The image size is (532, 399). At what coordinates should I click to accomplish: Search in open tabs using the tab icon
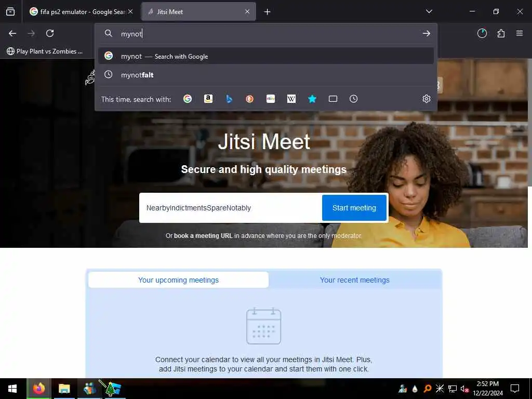point(333,99)
